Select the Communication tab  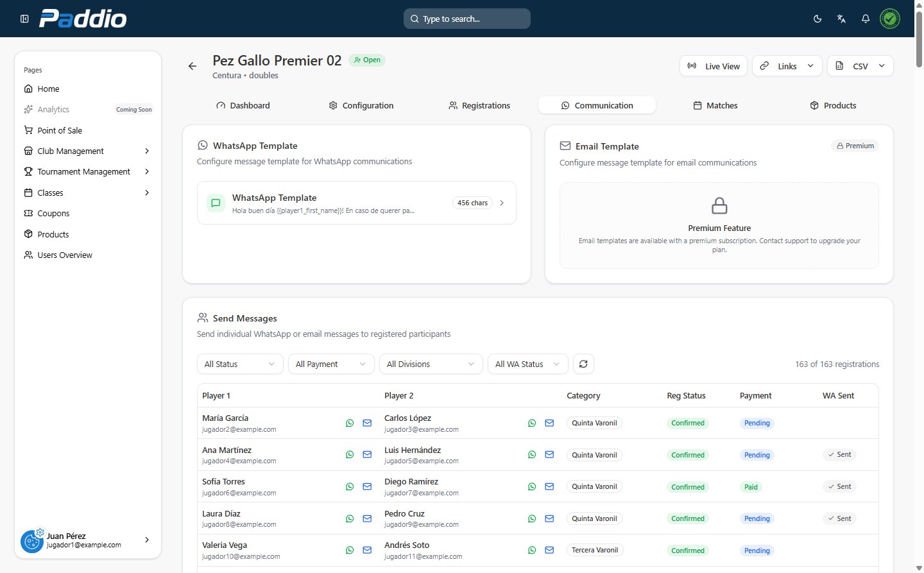[x=597, y=105]
